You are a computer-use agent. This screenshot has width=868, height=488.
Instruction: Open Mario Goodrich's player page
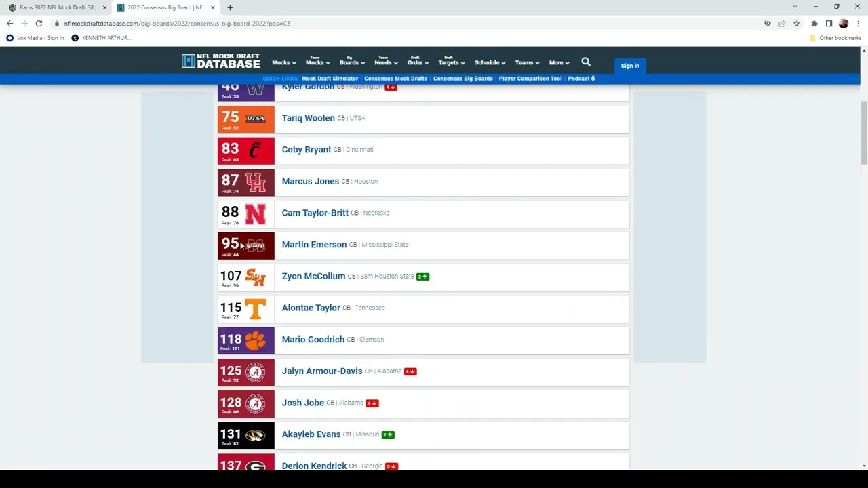tap(313, 340)
